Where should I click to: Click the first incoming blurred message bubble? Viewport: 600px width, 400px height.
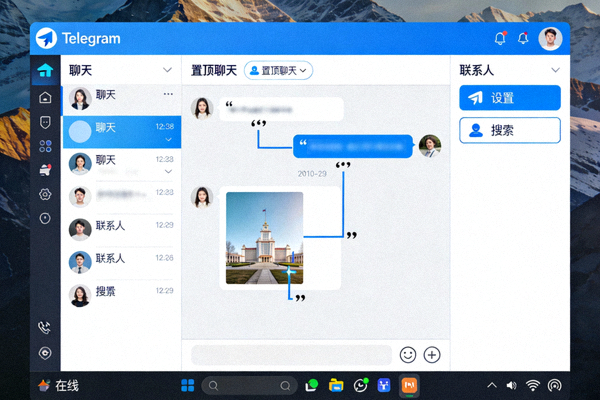281,109
